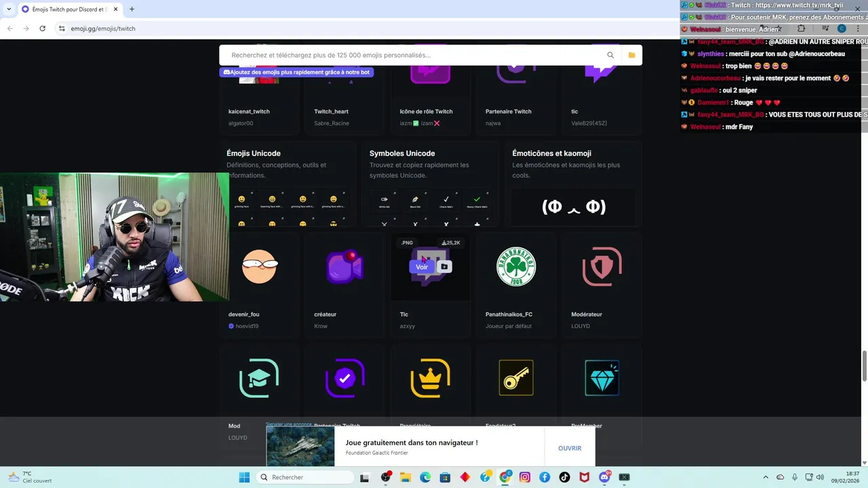The height and width of the screenshot is (488, 868).
Task: Open Microsoft Edge from the taskbar
Action: coord(425,477)
